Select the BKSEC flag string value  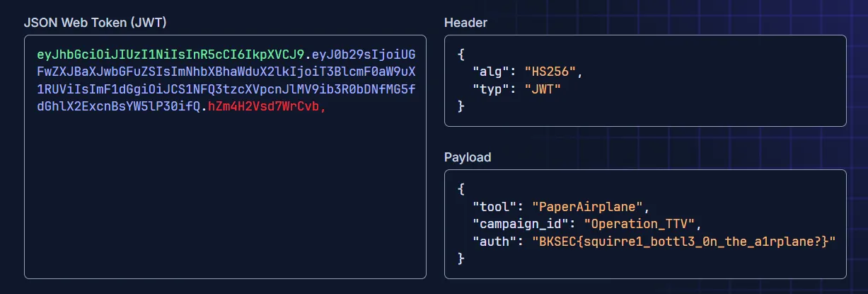[x=683, y=242]
